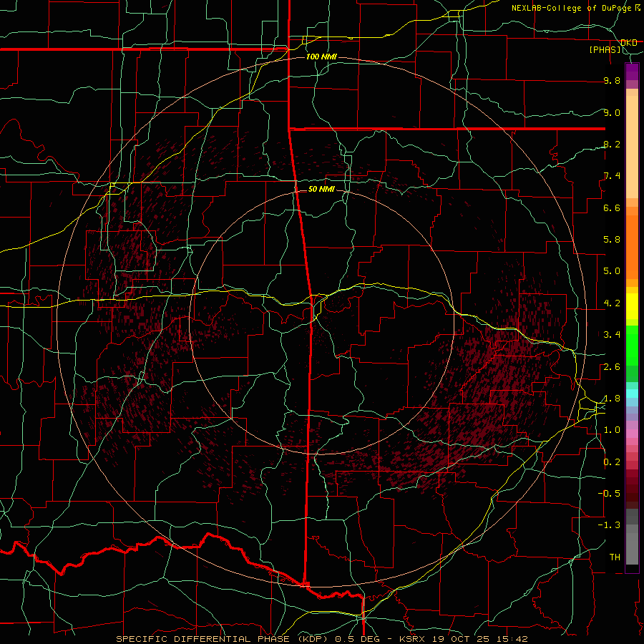Click the 8.2 scale value
Screen dimensions: 644x644
[x=612, y=144]
